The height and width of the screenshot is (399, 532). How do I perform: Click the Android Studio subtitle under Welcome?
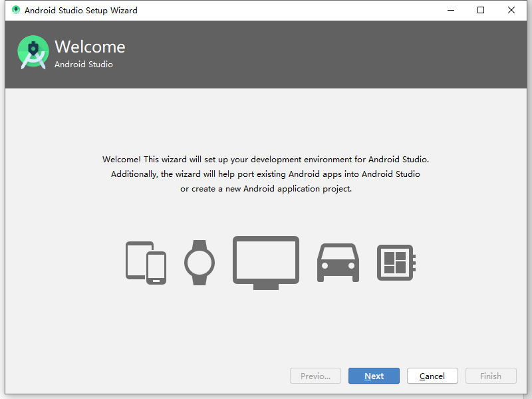84,64
